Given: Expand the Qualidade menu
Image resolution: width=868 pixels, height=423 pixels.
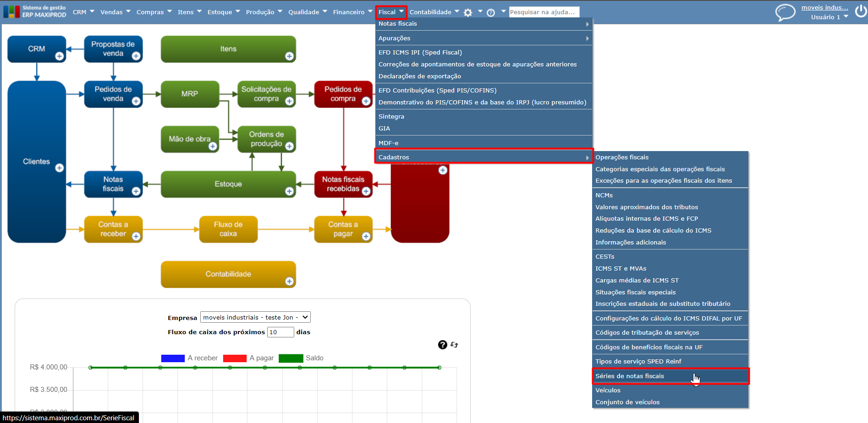Looking at the screenshot, I should click(308, 12).
